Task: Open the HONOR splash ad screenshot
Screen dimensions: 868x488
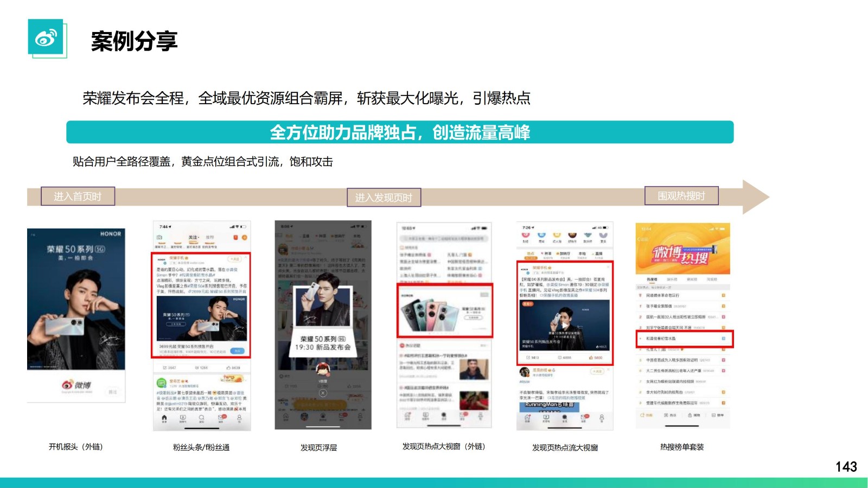Action: 76,315
